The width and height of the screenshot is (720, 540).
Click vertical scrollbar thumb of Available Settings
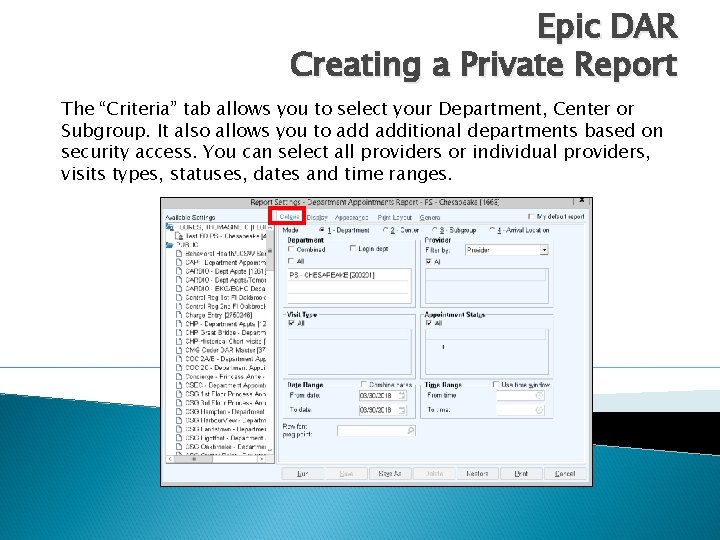(270, 252)
